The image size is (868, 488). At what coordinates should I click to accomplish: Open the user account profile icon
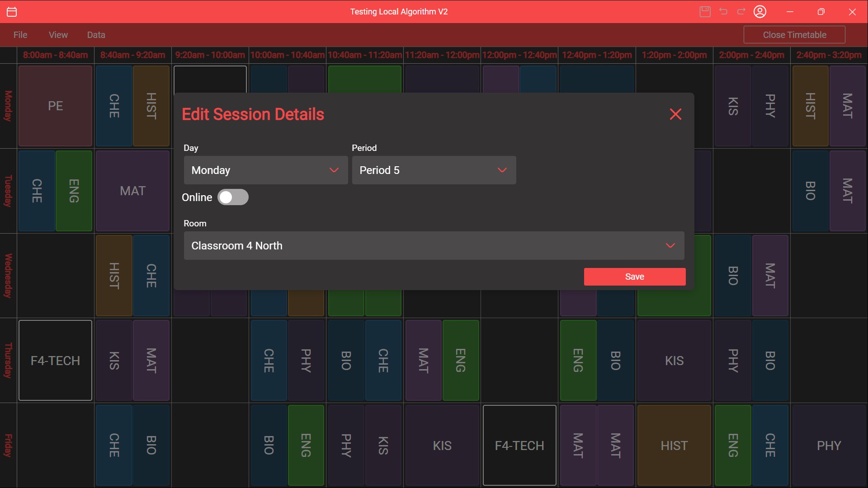(x=760, y=12)
